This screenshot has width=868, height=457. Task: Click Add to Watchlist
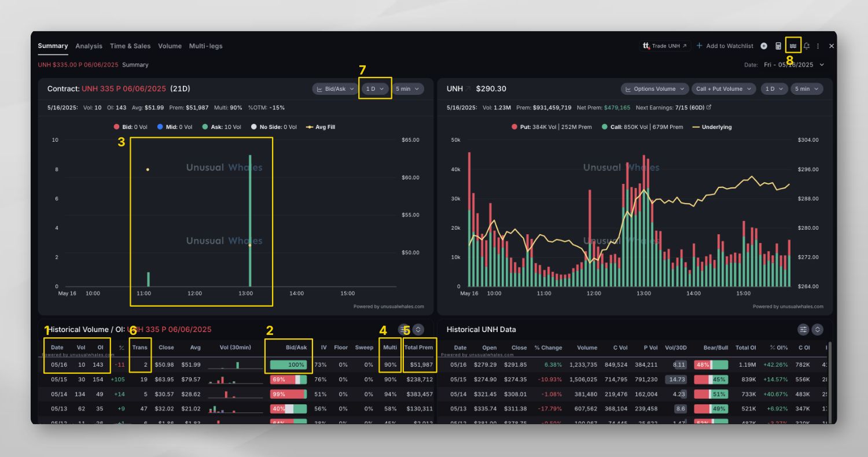pyautogui.click(x=724, y=46)
